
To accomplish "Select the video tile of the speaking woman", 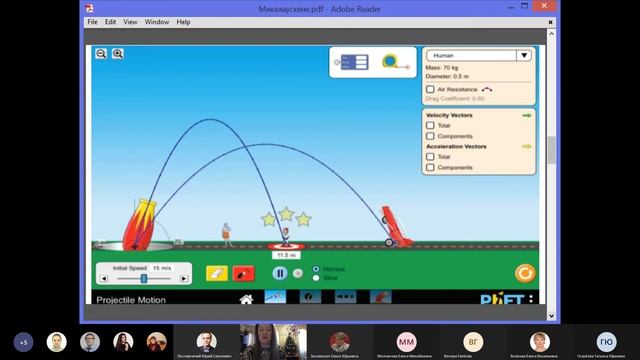I will click(273, 342).
